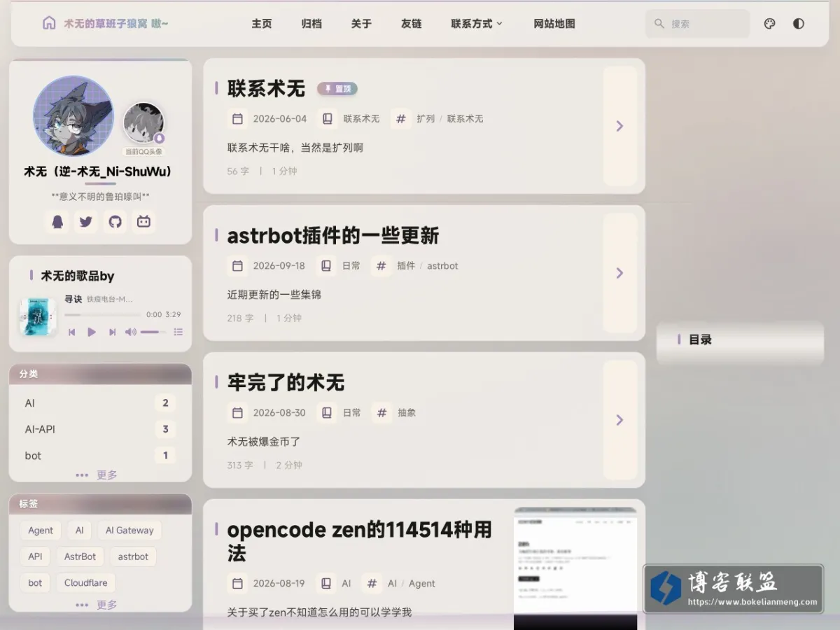The image size is (840, 630).
Task: Mute the music player speaker icon
Action: click(130, 332)
